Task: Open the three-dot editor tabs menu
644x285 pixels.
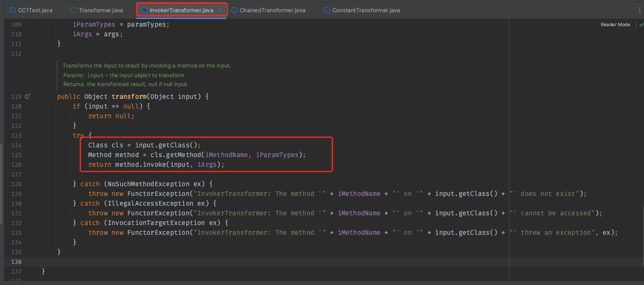Action: (x=639, y=10)
